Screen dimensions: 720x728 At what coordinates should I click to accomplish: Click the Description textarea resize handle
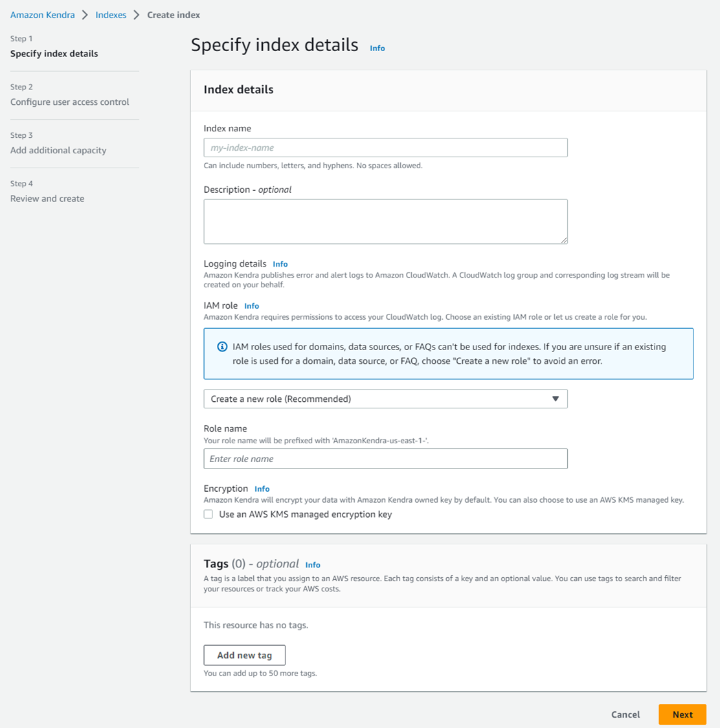click(x=563, y=239)
